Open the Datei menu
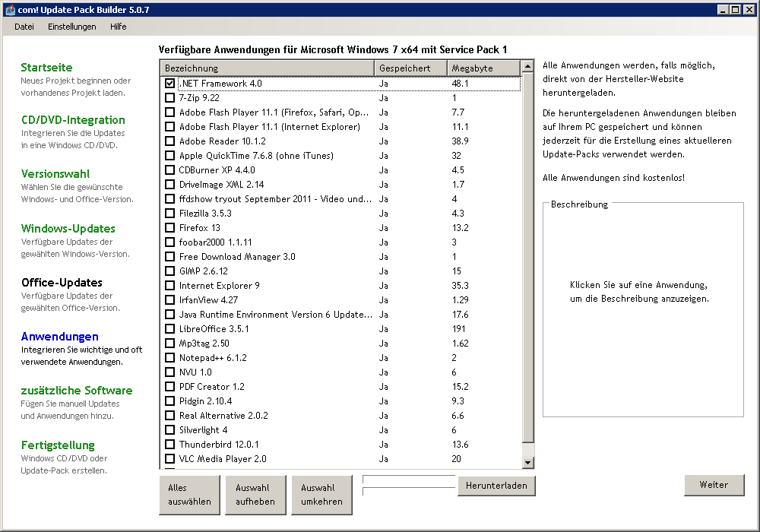 tap(24, 27)
